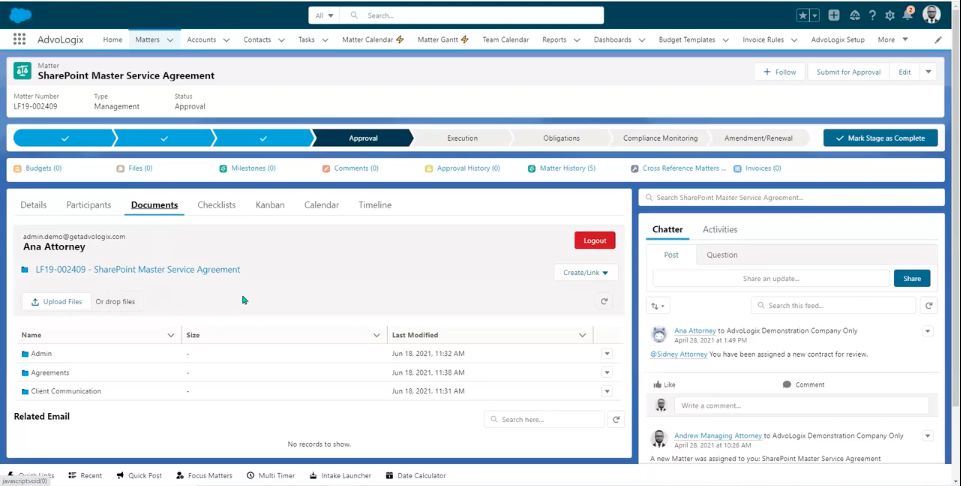Click the Submit for Approval button
This screenshot has width=961, height=486.
pyautogui.click(x=848, y=72)
